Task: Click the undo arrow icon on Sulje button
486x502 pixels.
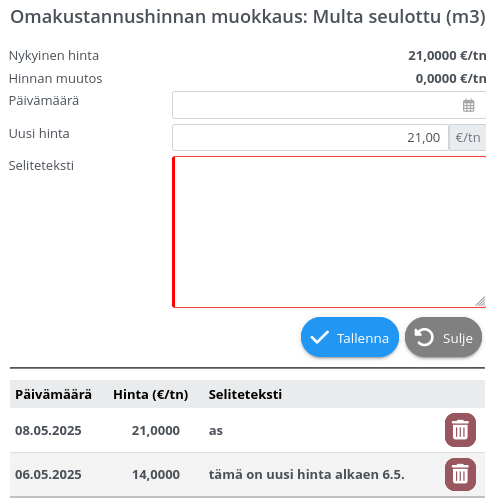Action: pos(424,337)
